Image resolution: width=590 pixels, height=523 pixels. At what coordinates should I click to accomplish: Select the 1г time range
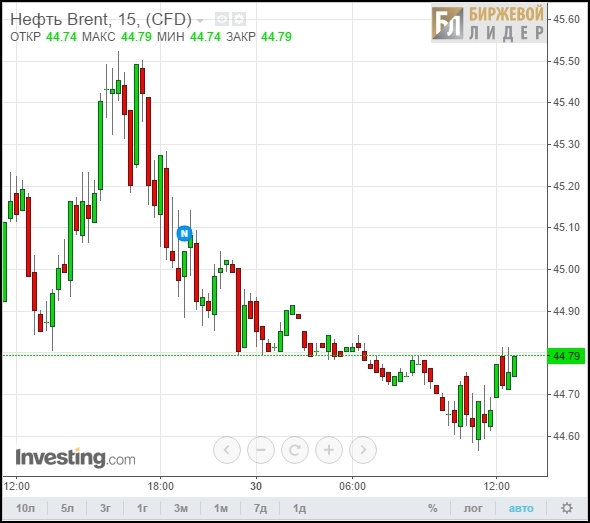point(142,508)
